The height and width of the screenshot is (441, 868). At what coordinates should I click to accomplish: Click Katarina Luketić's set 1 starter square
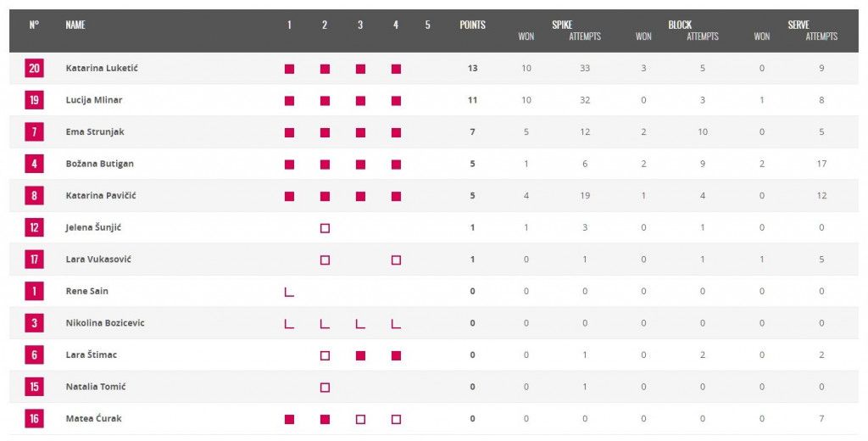coord(289,69)
